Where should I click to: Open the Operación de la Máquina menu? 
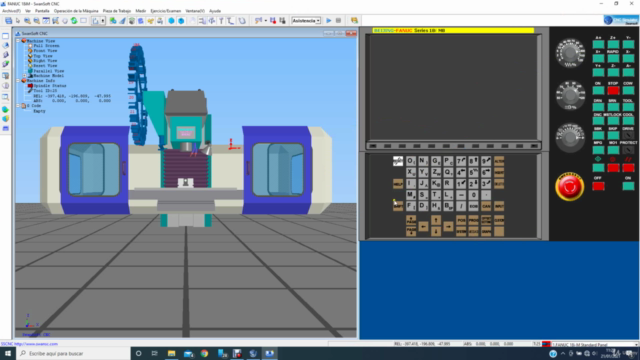[76, 11]
